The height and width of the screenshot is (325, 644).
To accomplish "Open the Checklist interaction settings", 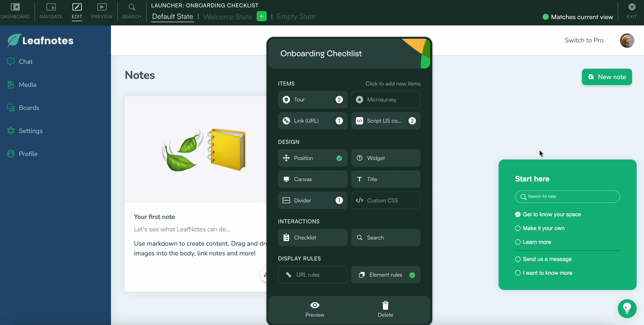I will (312, 237).
